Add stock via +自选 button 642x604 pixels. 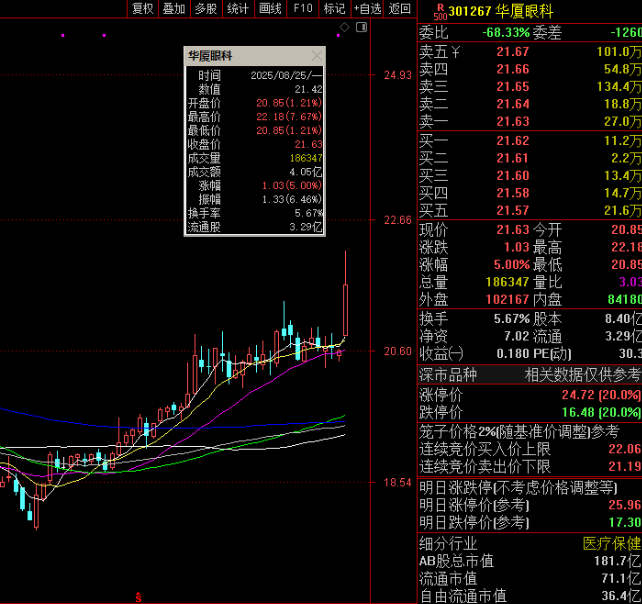367,8
